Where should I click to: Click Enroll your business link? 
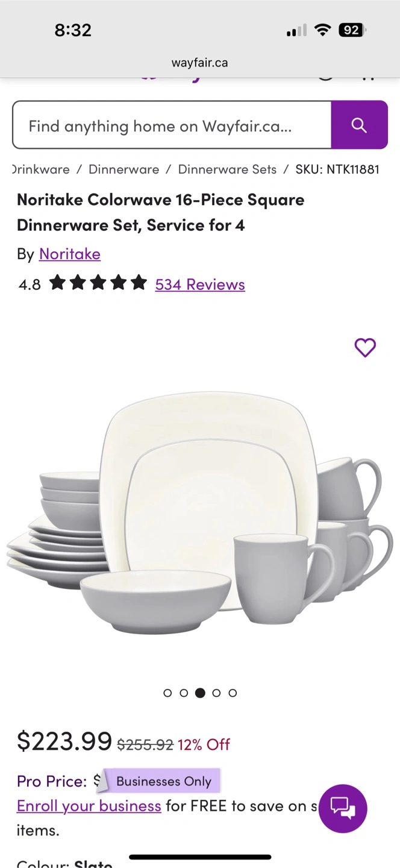pos(89,806)
